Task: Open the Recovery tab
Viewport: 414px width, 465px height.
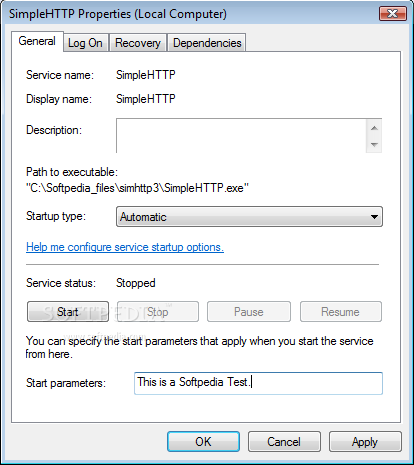Action: (x=138, y=43)
